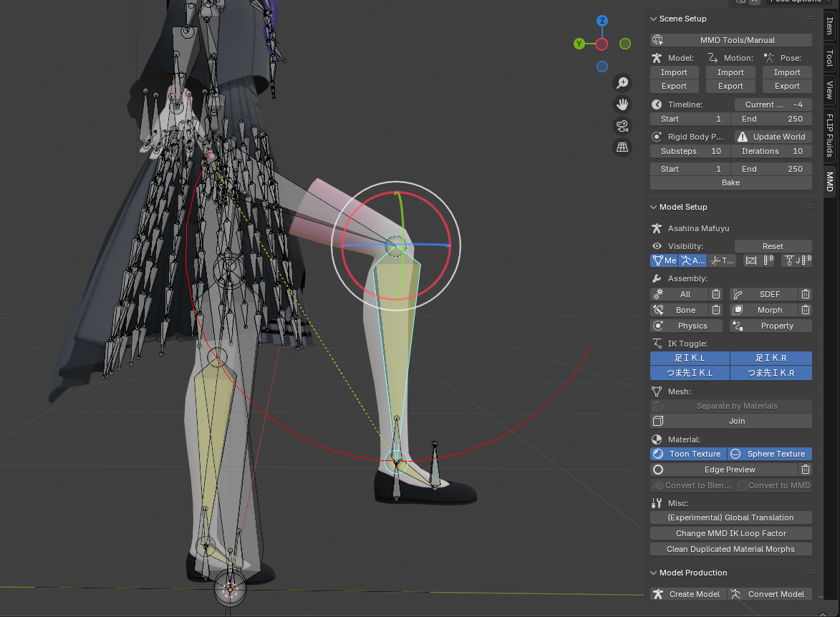Image resolution: width=840 pixels, height=617 pixels.
Task: Open the Tool sidebar tab
Action: tap(829, 58)
